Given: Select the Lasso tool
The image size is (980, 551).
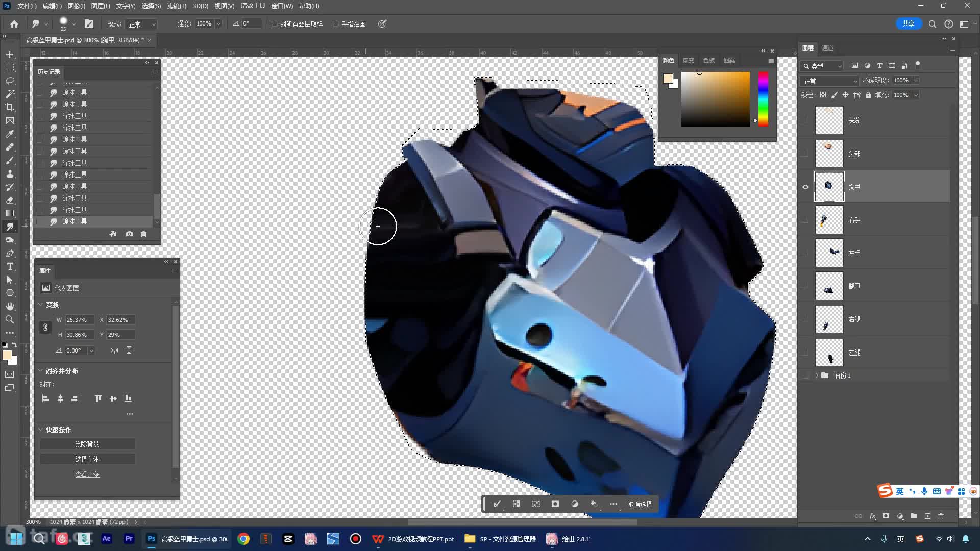Looking at the screenshot, I should [x=10, y=81].
